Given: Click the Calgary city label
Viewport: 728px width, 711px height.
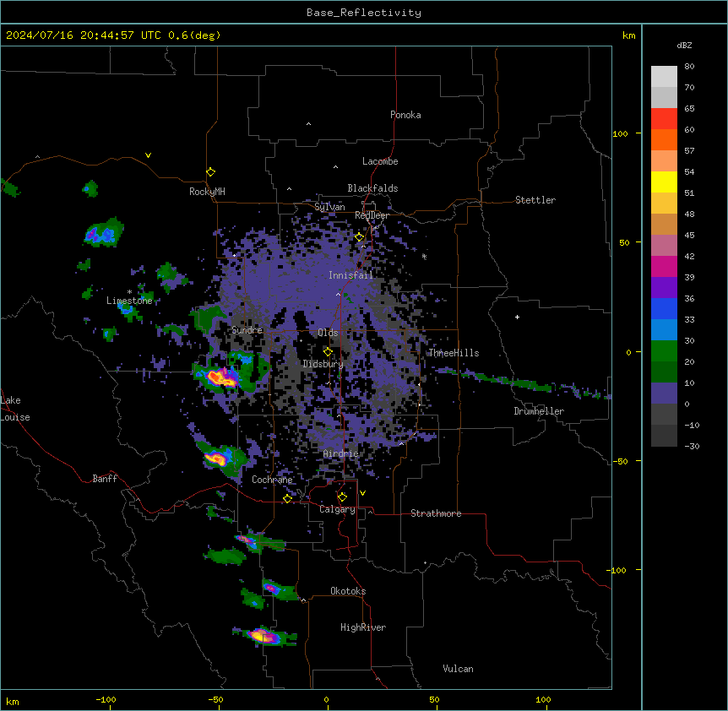Looking at the screenshot, I should [x=338, y=509].
